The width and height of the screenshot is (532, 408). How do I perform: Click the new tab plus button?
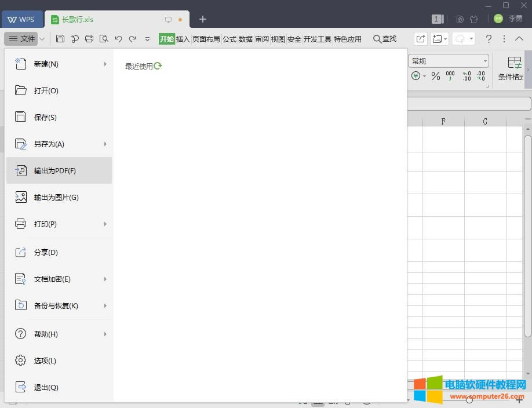202,19
